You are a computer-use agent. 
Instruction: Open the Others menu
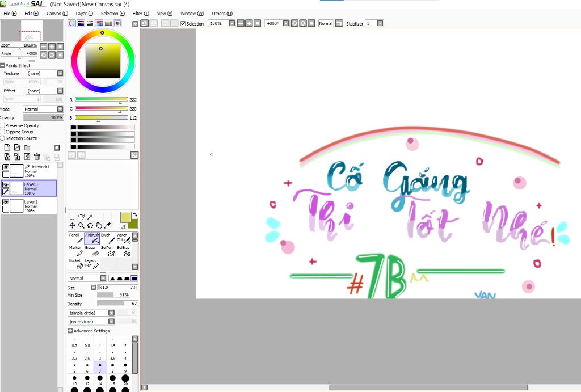point(222,14)
